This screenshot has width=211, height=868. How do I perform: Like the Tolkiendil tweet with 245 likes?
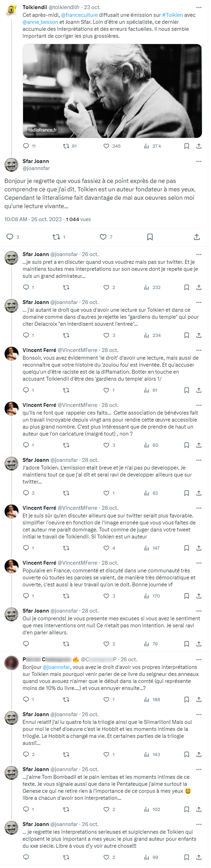(x=107, y=146)
